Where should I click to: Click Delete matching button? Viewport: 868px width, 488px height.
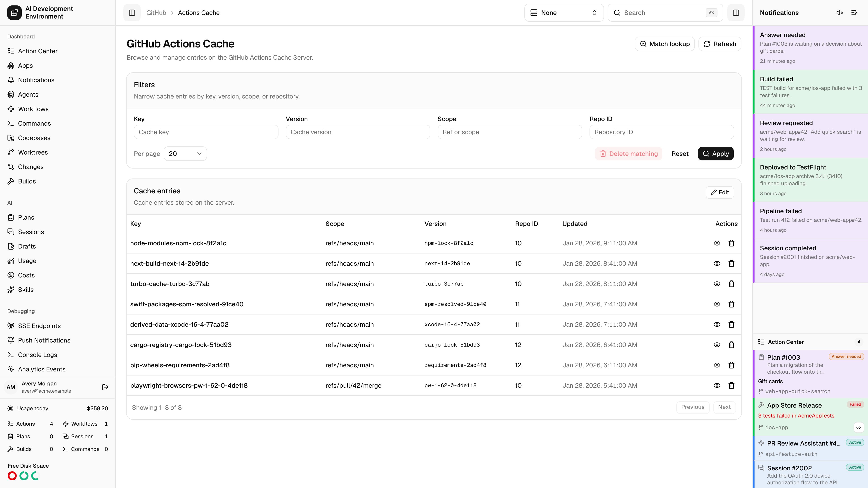[x=628, y=154]
